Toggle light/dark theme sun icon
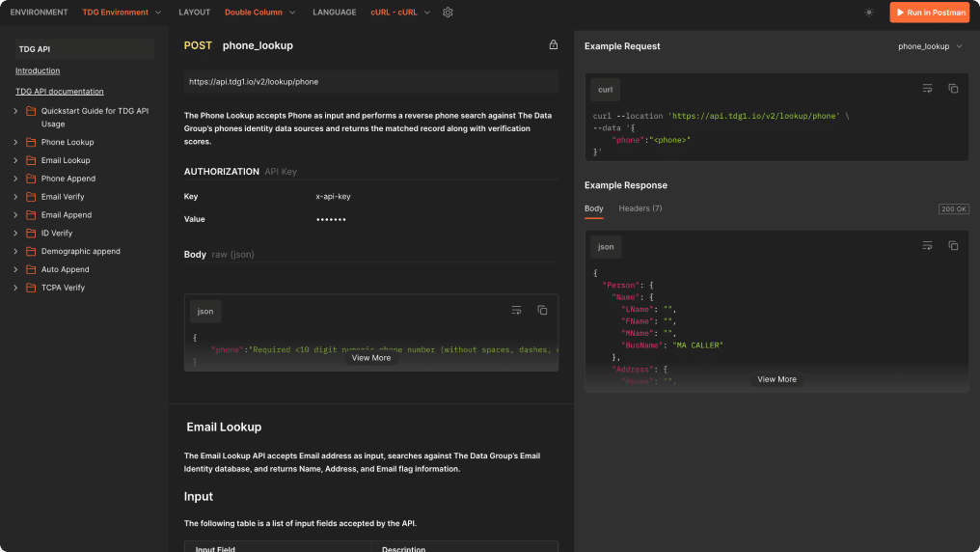This screenshot has height=552, width=980. 869,13
